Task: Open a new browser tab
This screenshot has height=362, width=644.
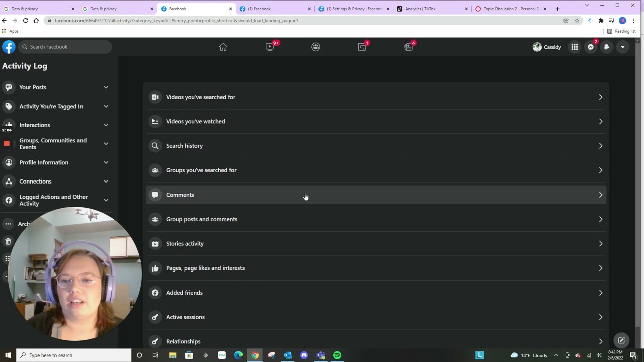Action: [x=557, y=9]
